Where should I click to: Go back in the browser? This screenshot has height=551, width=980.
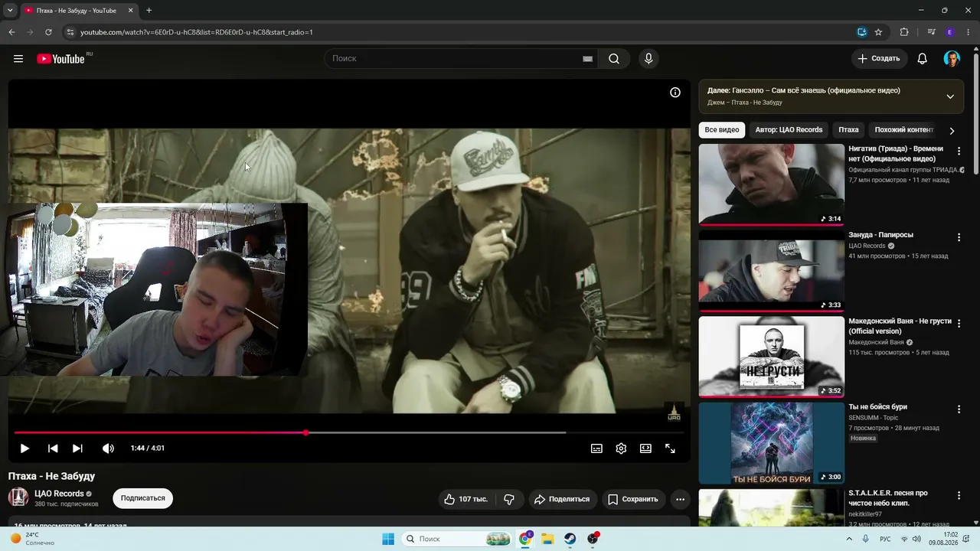pyautogui.click(x=11, y=32)
